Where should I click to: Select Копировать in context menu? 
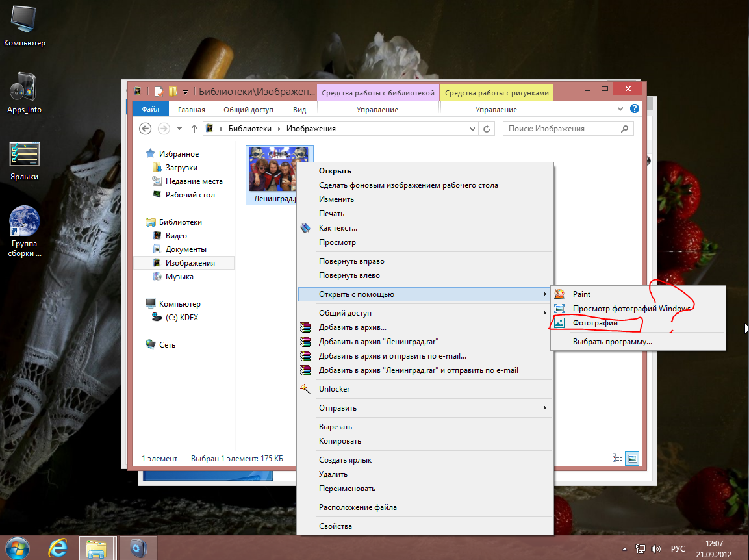point(425,441)
